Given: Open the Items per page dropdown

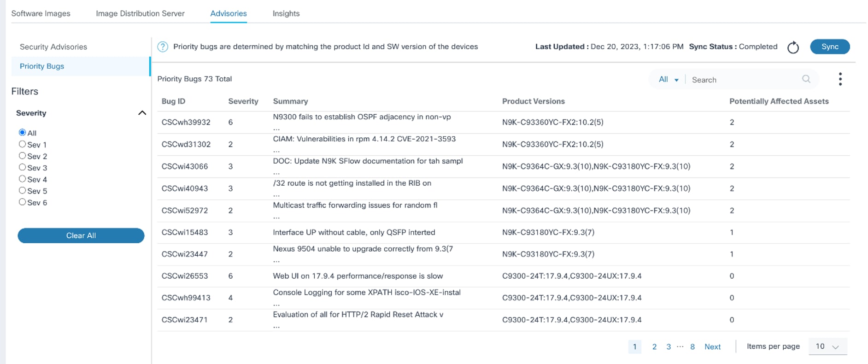Looking at the screenshot, I should [x=827, y=346].
